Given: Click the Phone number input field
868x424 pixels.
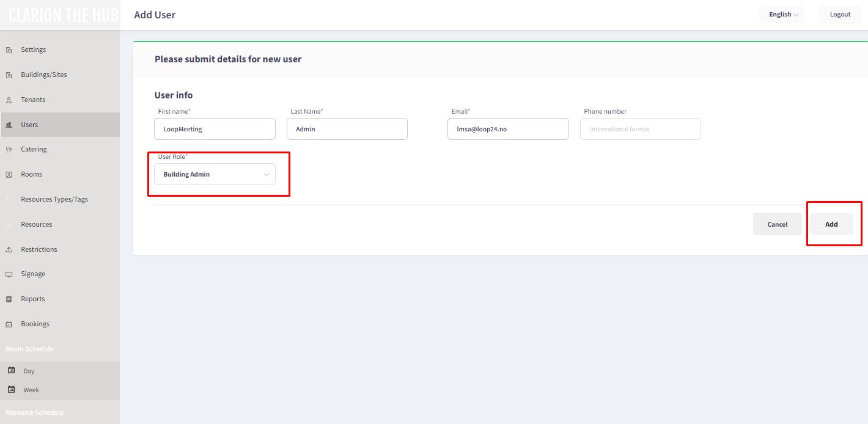Looking at the screenshot, I should (x=640, y=129).
